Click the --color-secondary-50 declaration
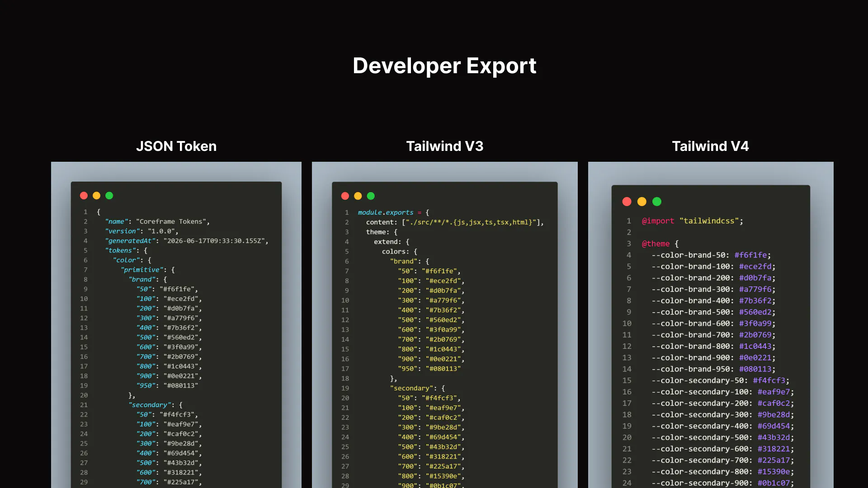This screenshot has height=488, width=868. pyautogui.click(x=721, y=380)
